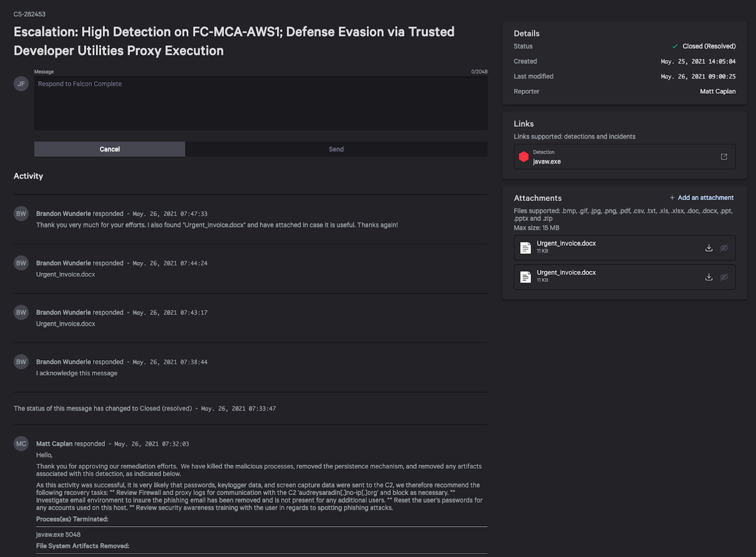The width and height of the screenshot is (756, 557).
Task: Click BW avatar on the 07:47:33 response
Action: point(21,214)
